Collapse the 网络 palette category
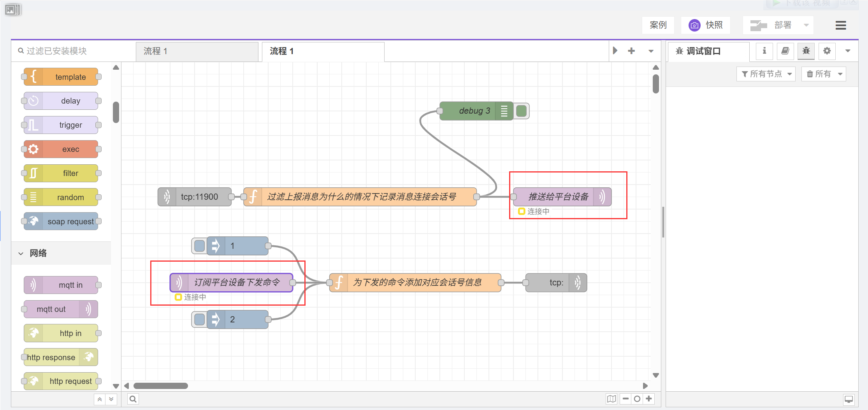868x410 pixels. [21, 253]
